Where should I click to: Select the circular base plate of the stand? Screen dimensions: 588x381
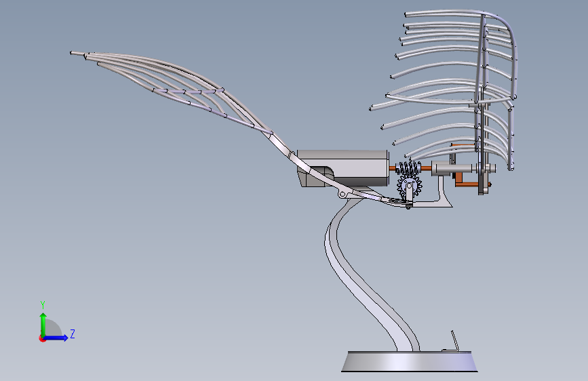(410, 361)
